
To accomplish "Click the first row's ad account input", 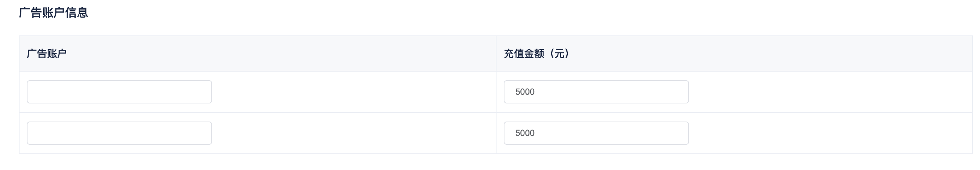I will point(119,92).
